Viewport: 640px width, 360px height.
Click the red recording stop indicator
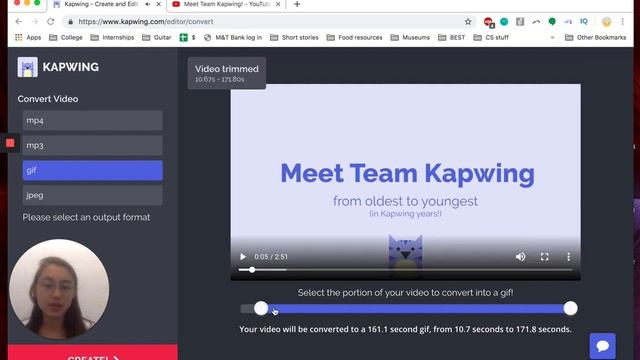click(10, 143)
